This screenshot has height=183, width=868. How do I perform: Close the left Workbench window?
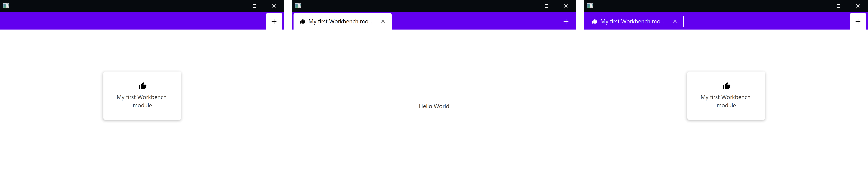274,6
